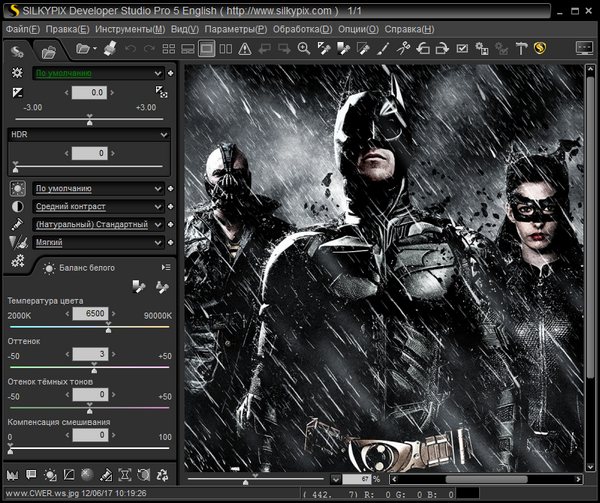Open the histogram icon in bottom toolbar
The width and height of the screenshot is (600, 503).
coord(13,474)
